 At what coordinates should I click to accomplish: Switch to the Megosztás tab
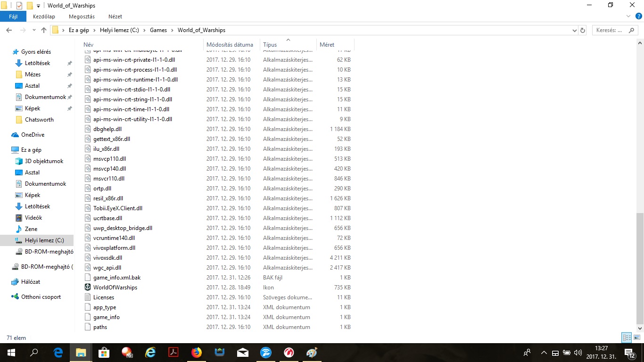click(x=82, y=16)
